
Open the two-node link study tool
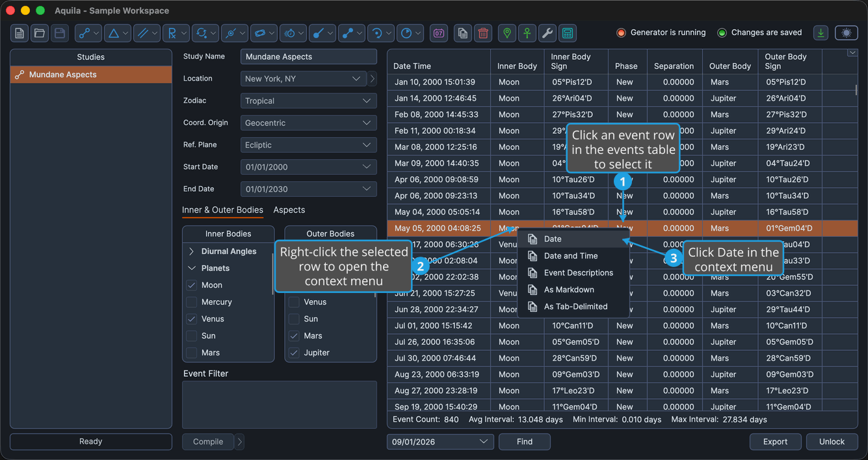pos(88,33)
